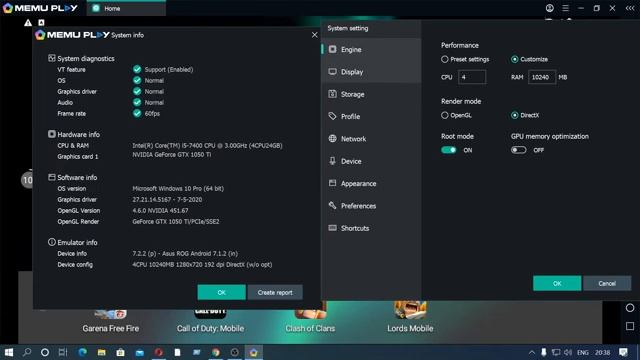640x360 pixels.
Task: Click the Shortcuts keyboard icon in sidebar
Action: 333,228
